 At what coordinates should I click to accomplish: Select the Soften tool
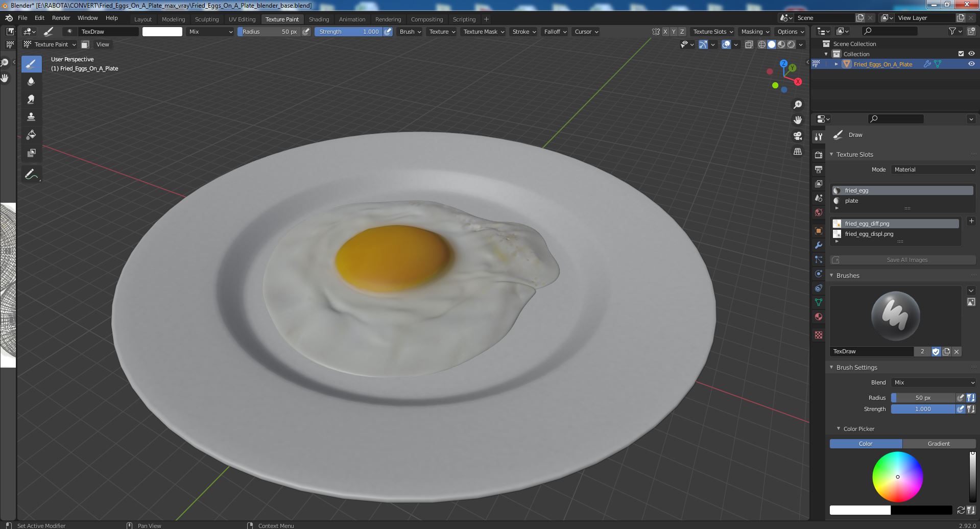coord(31,82)
